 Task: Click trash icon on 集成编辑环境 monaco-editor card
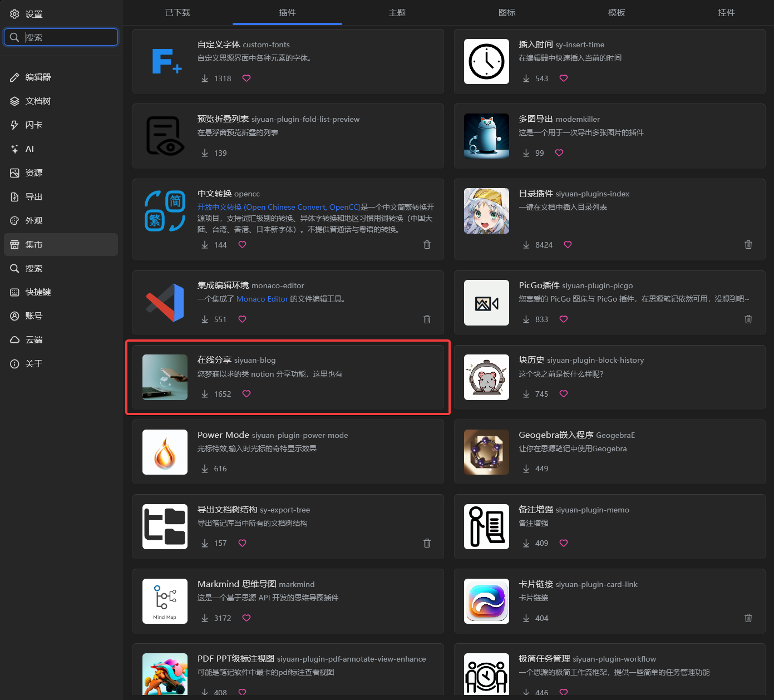tap(427, 319)
